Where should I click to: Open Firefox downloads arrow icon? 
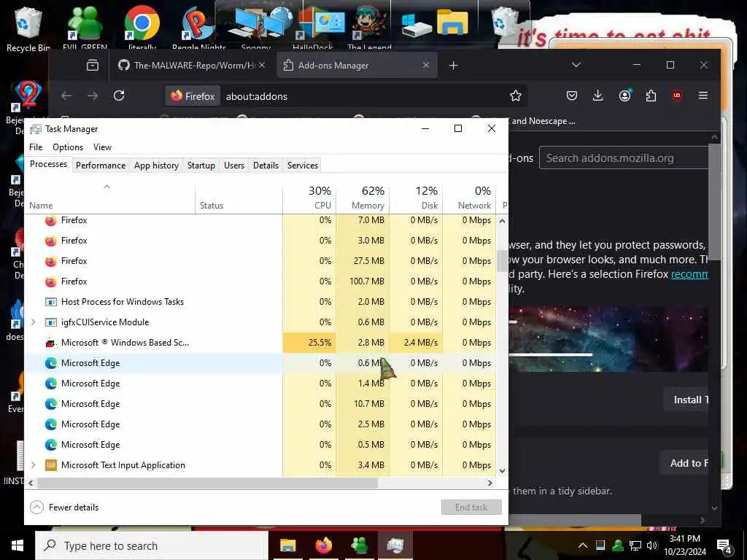click(598, 96)
